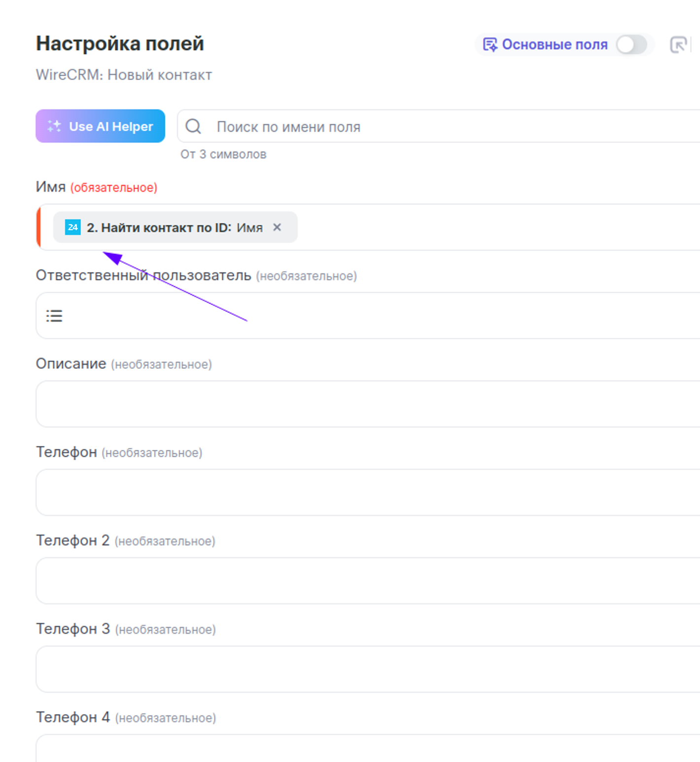Remove the Найти контакт по ID tag
The image size is (700, 762).
(x=277, y=227)
